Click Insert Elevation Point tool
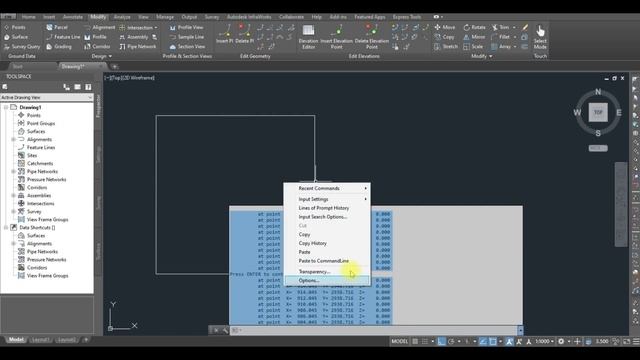Viewport: 640px width, 360px height. pos(336,37)
